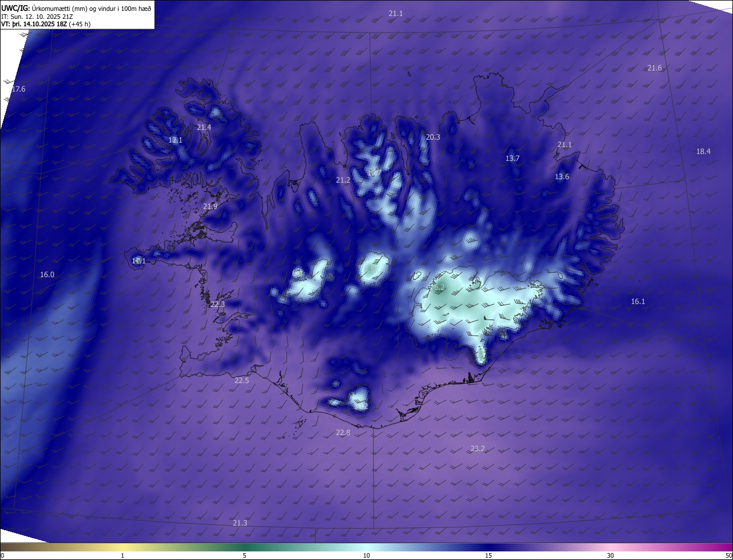Click the 50 tick on the color scale
This screenshot has height=560, width=733.
(x=728, y=556)
